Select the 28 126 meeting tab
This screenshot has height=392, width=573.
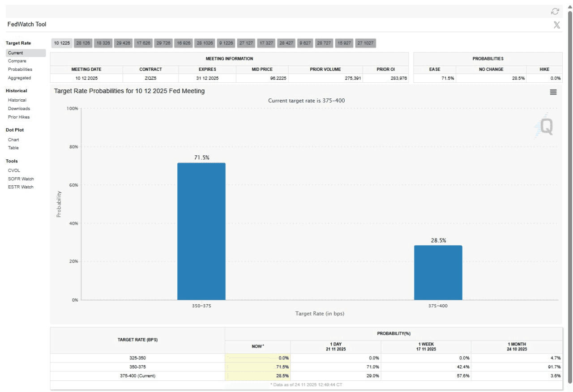(x=83, y=43)
